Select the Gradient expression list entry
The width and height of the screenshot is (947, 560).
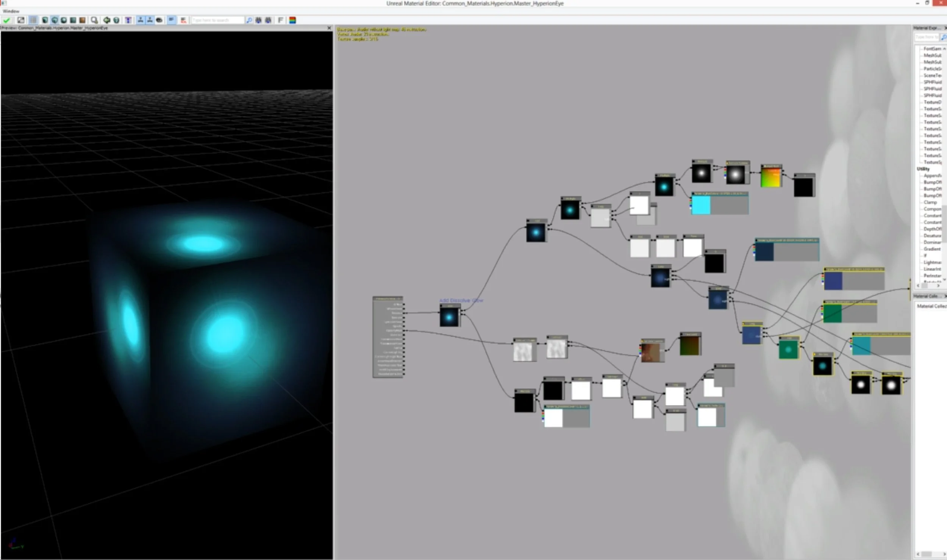932,249
